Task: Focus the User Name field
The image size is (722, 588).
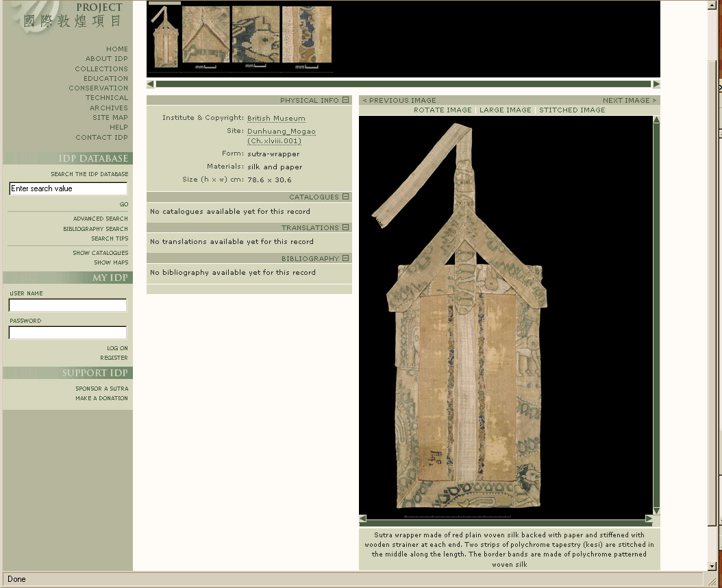Action: point(68,305)
